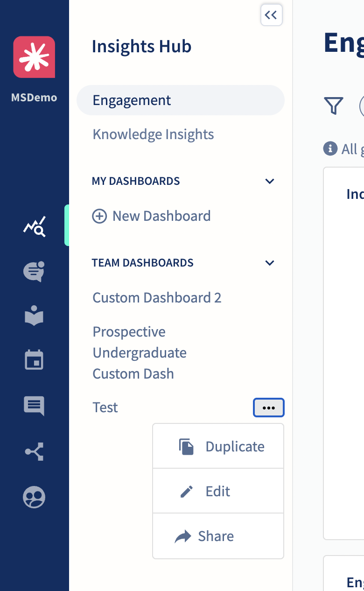Image resolution: width=364 pixels, height=591 pixels.
Task: Open the calendar events icon
Action: (x=34, y=360)
